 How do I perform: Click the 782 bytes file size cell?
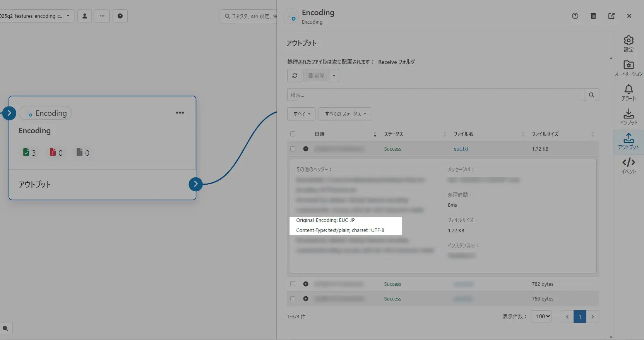click(543, 284)
